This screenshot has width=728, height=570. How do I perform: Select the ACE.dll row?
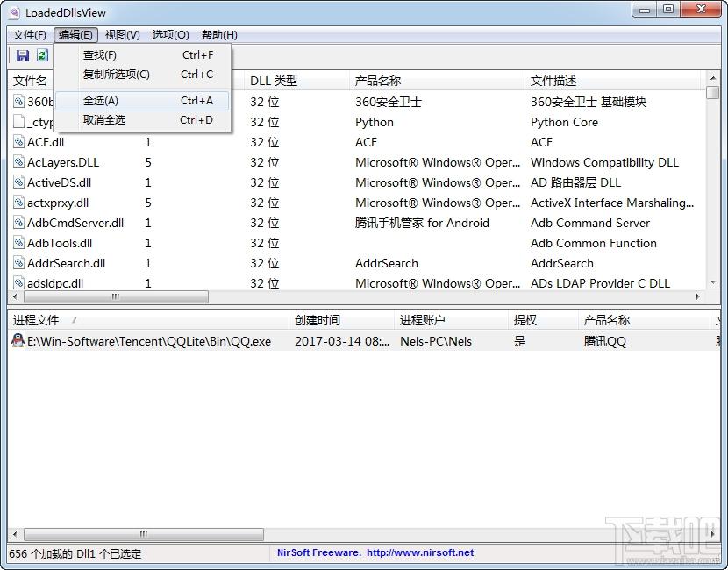(x=357, y=142)
